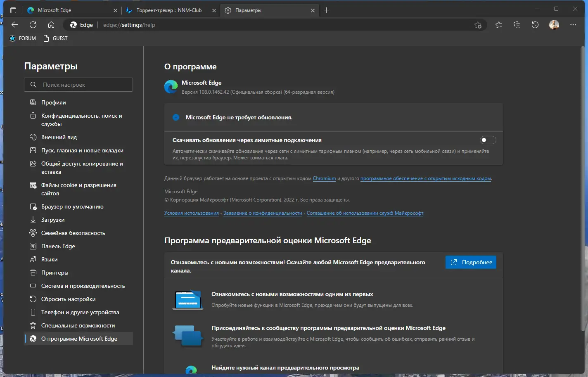
Task: Click the Параметры sidebar heading
Action: tap(51, 66)
